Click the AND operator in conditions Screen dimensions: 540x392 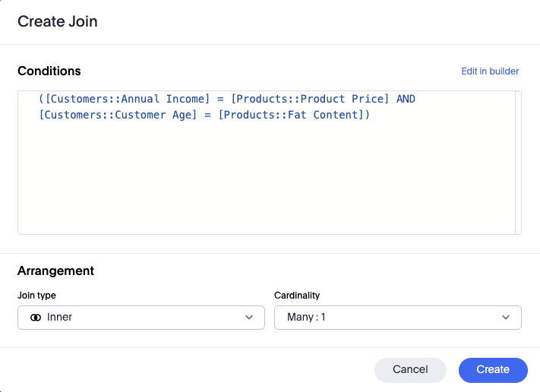[x=406, y=100]
